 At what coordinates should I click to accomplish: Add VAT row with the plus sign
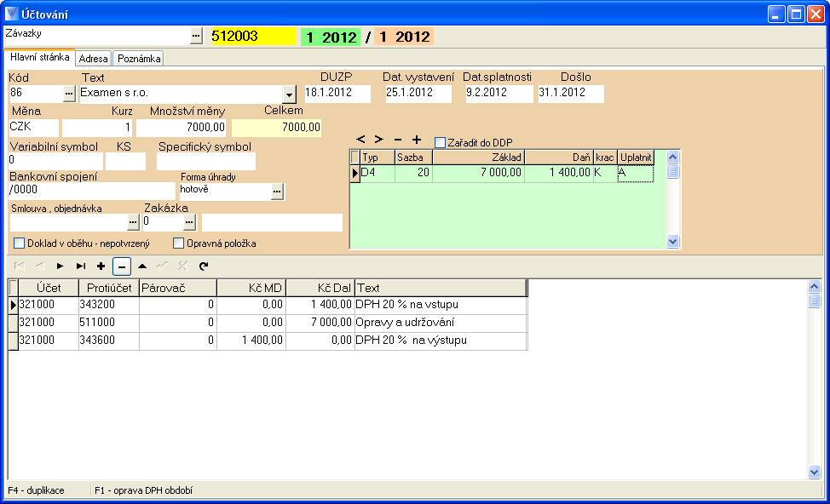(417, 140)
